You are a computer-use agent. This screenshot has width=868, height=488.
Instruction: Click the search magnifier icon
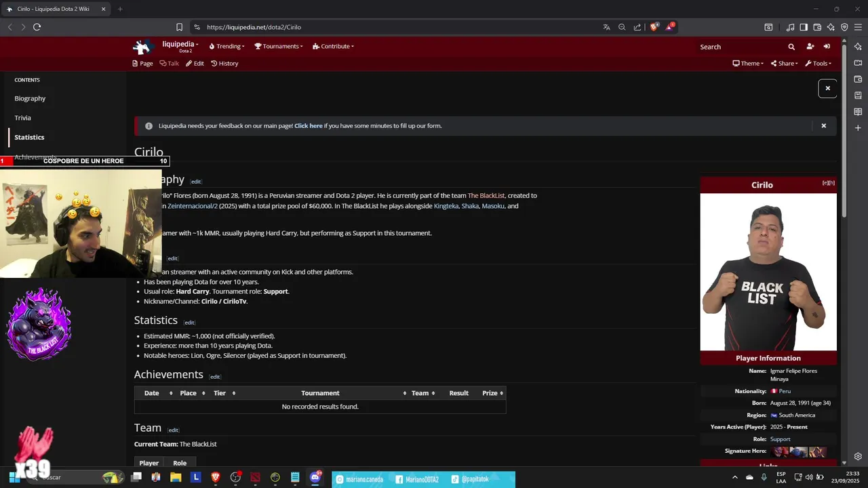click(791, 47)
